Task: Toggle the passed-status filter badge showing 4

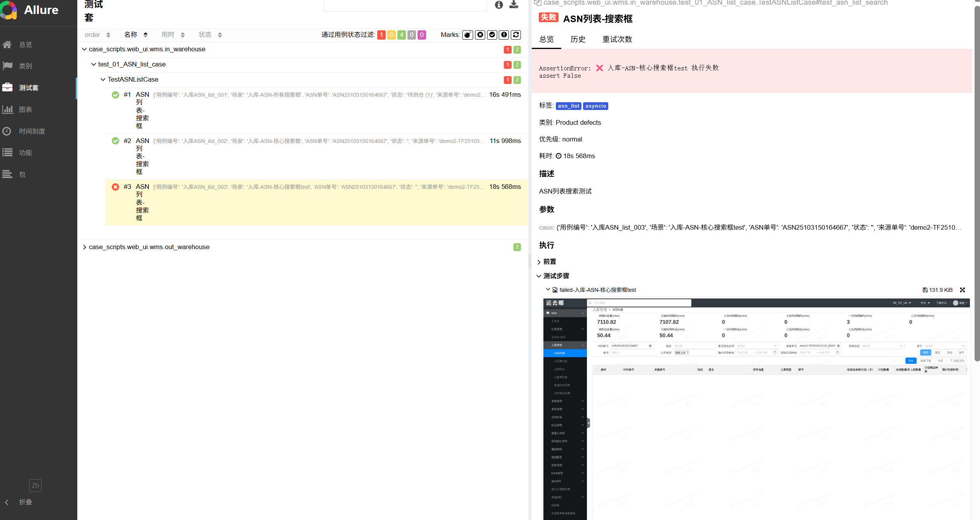Action: point(401,35)
